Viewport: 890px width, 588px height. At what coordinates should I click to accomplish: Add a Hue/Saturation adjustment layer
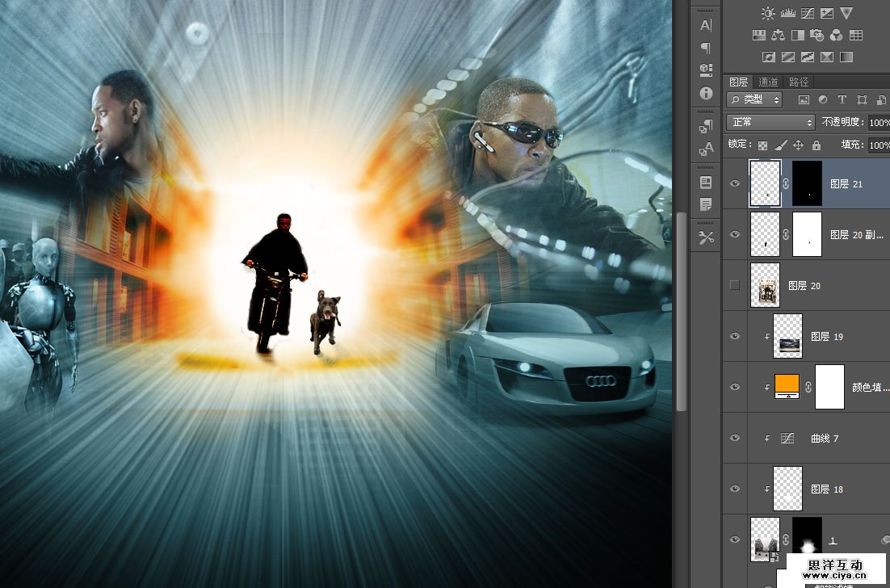pyautogui.click(x=759, y=36)
